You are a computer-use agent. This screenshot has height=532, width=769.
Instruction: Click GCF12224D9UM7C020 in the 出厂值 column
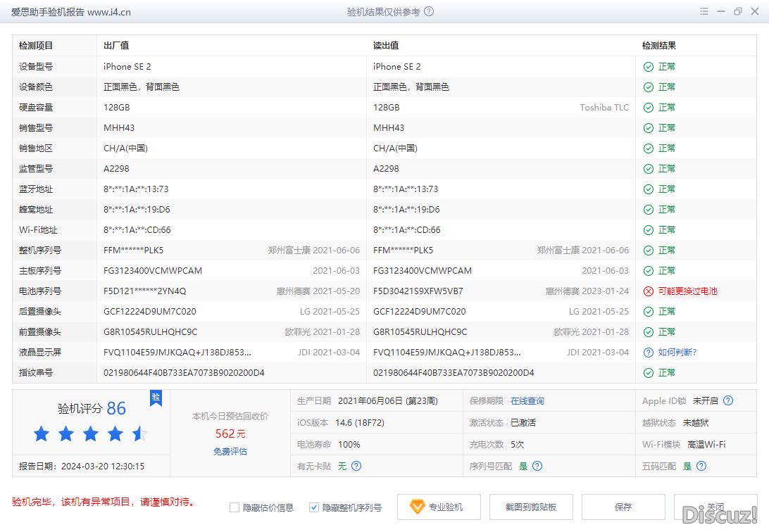coord(149,312)
